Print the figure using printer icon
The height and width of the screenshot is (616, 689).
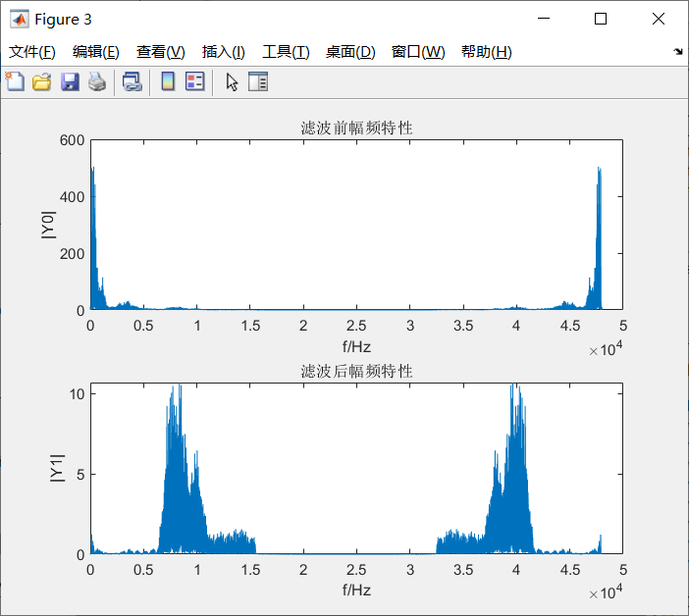[x=97, y=81]
